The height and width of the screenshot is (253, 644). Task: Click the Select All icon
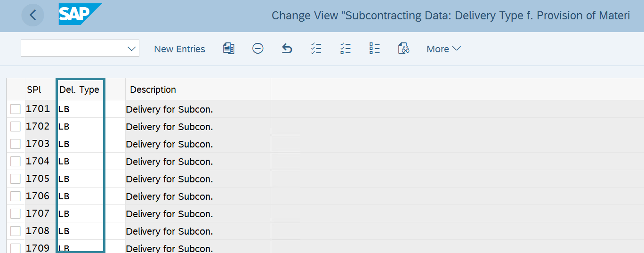pyautogui.click(x=316, y=49)
